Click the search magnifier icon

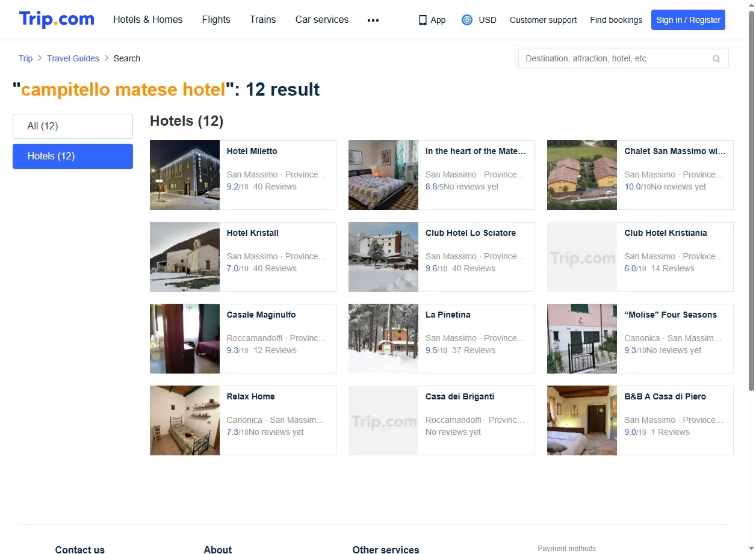coord(716,58)
